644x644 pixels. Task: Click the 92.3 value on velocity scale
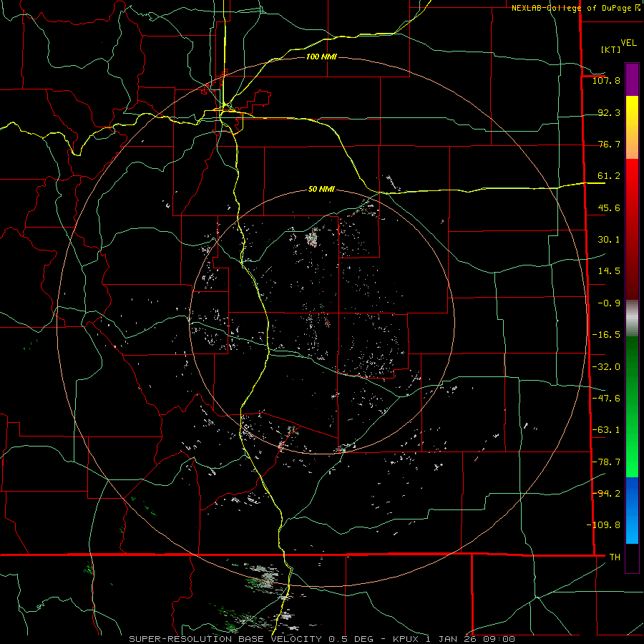[x=609, y=112]
